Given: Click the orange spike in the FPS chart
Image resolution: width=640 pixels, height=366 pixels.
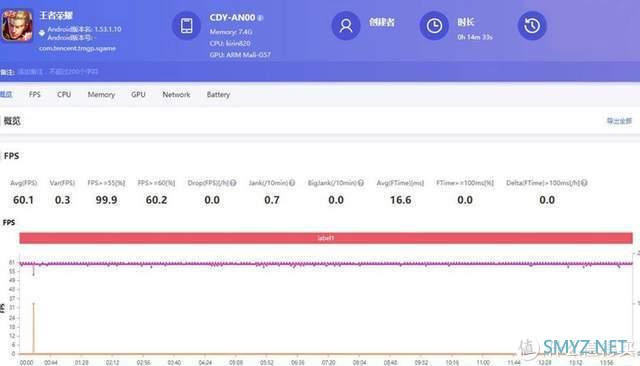Looking at the screenshot, I should click(33, 328).
